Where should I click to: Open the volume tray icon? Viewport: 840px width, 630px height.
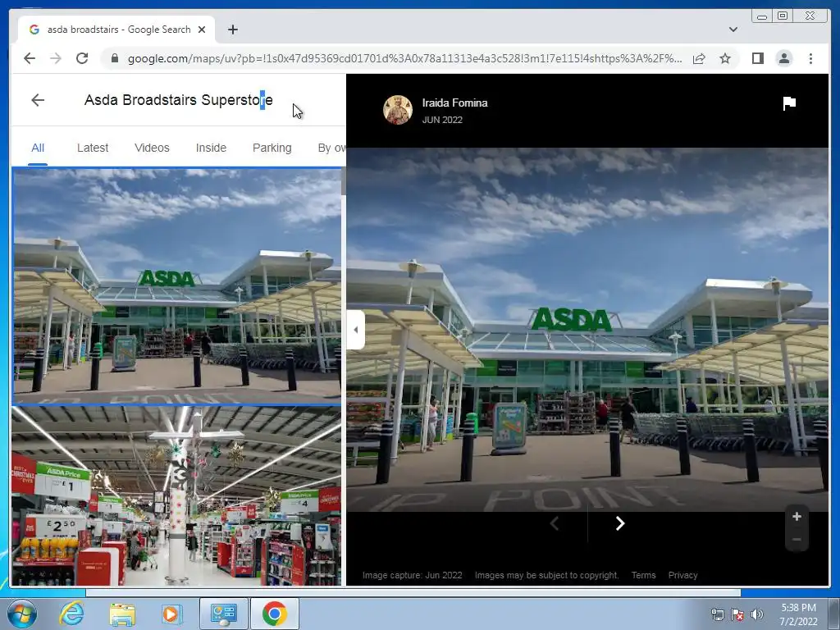point(757,614)
